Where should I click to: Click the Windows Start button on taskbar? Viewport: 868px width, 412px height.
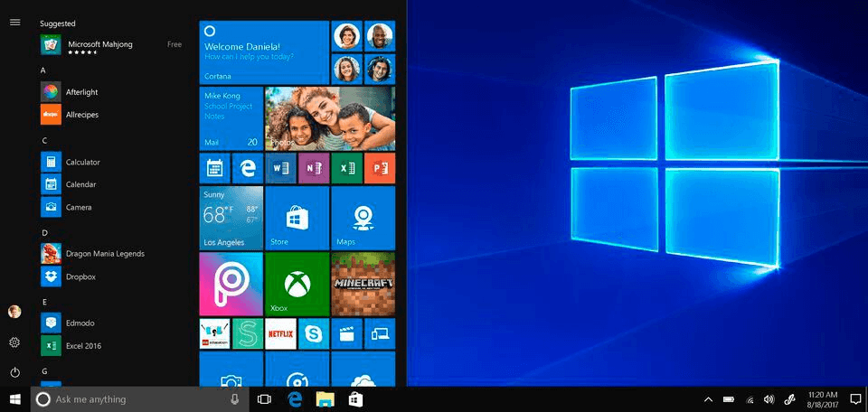(x=15, y=399)
